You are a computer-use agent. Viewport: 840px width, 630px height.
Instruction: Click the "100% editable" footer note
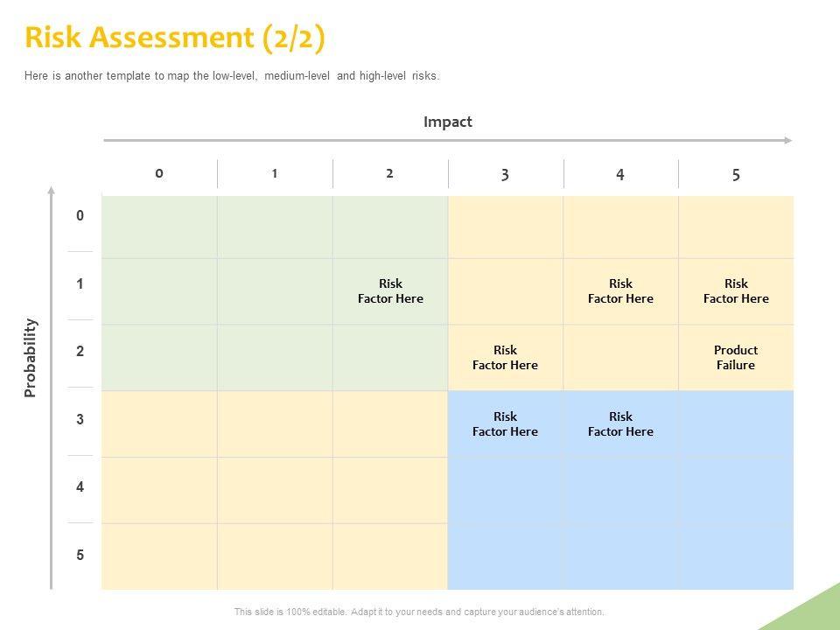(419, 612)
